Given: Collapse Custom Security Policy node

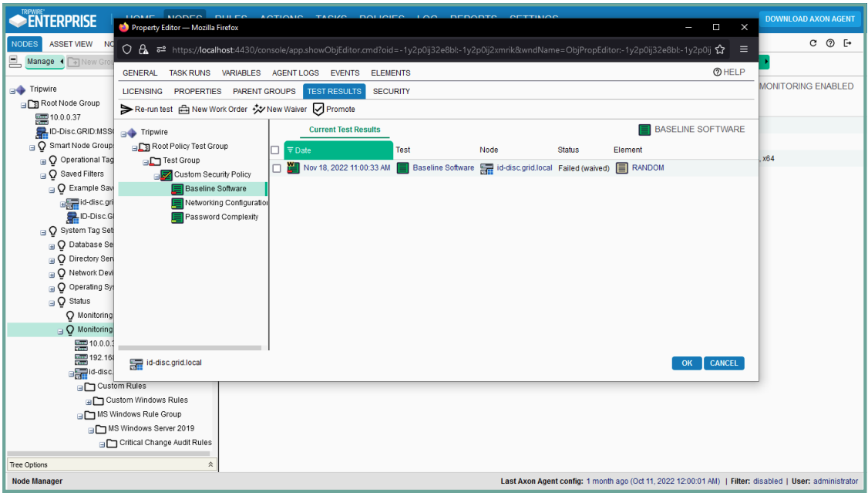Looking at the screenshot, I should pyautogui.click(x=156, y=177).
